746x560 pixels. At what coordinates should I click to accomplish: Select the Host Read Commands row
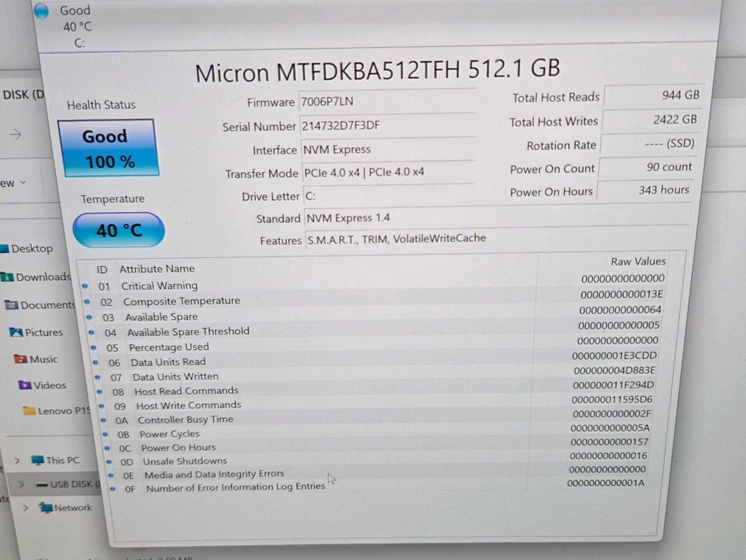375,387
